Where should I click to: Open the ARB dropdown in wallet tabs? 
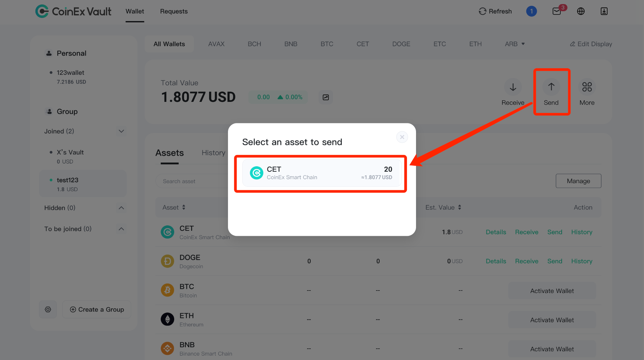515,44
